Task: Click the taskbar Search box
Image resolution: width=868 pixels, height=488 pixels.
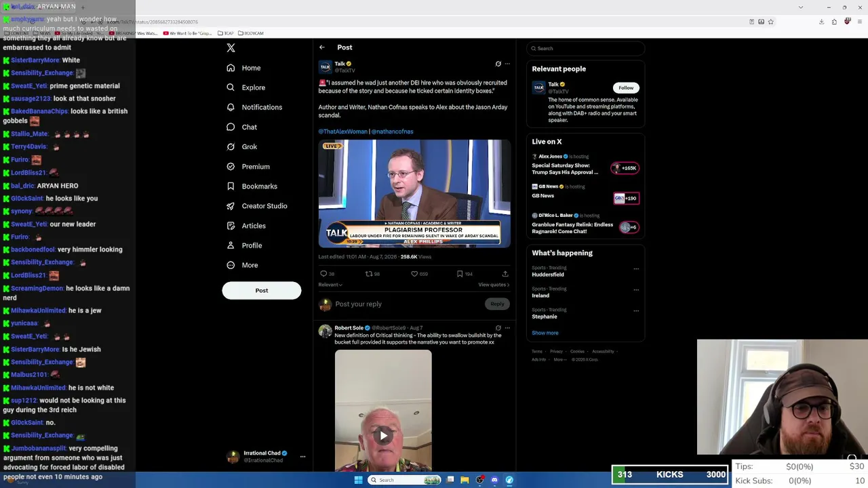Action: 405,480
